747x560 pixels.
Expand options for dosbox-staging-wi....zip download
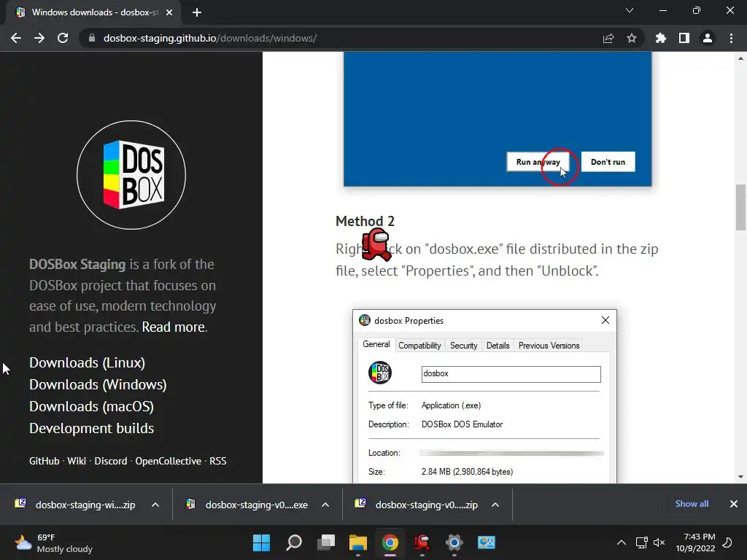155,505
